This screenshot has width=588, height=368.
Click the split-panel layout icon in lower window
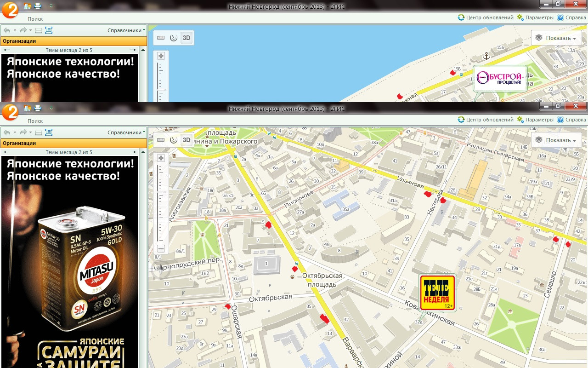[x=39, y=132]
